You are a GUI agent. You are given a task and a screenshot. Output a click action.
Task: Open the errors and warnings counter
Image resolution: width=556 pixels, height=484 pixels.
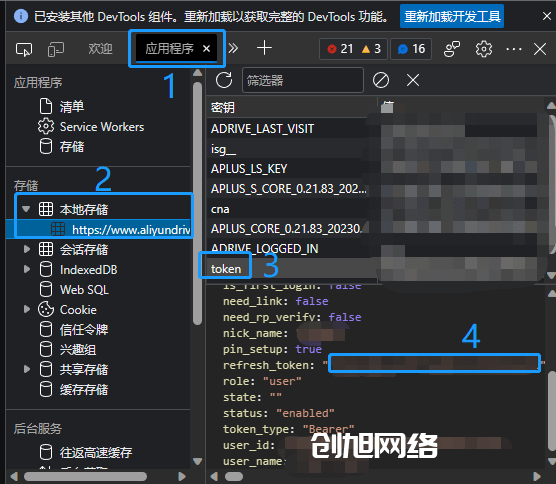pos(354,49)
